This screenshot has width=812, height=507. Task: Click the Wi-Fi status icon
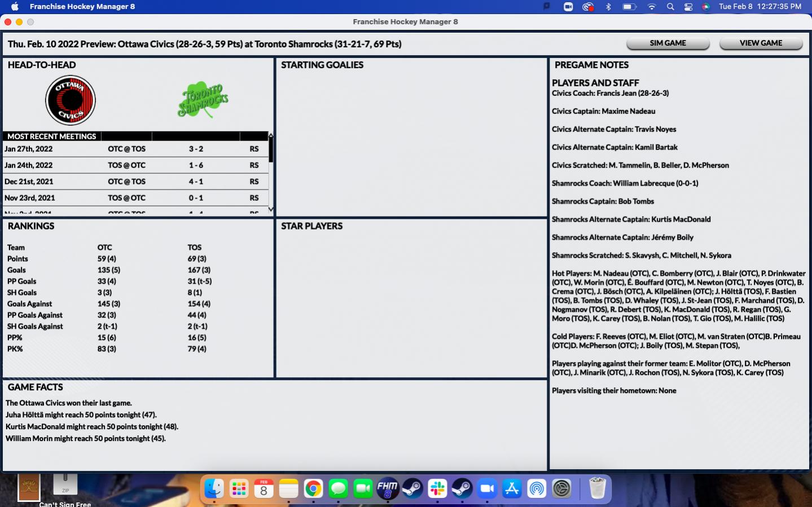coord(652,7)
